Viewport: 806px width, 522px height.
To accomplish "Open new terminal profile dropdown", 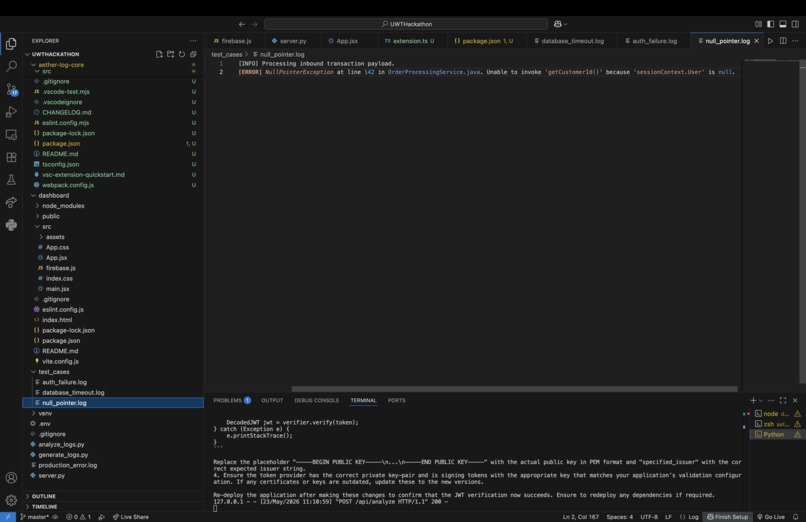I will (761, 400).
